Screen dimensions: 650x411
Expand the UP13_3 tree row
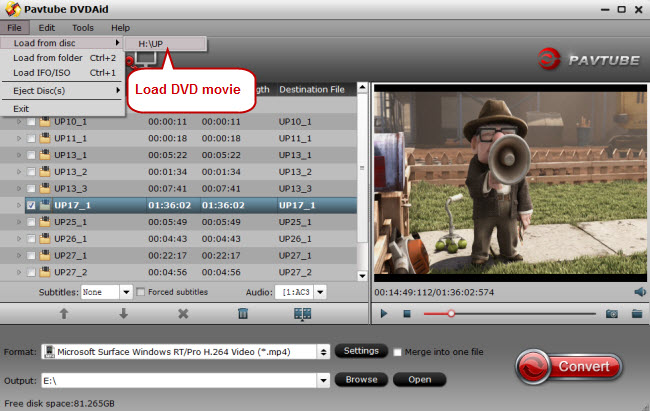19,189
